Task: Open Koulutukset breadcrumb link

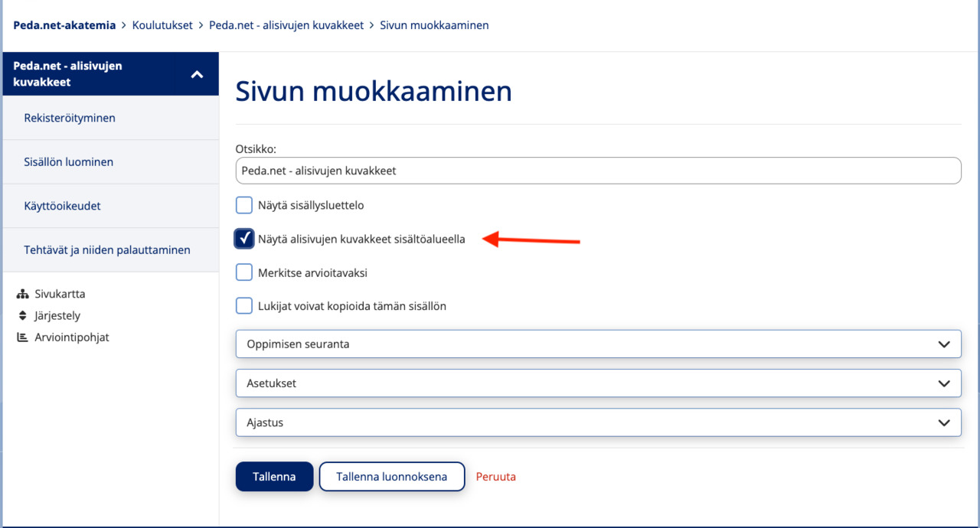Action: 162,25
